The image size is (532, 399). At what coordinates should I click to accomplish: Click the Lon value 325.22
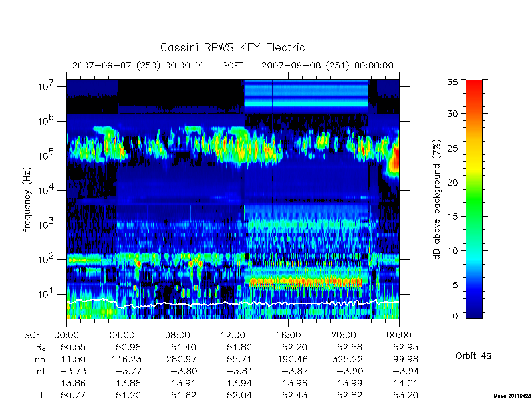pos(347,359)
